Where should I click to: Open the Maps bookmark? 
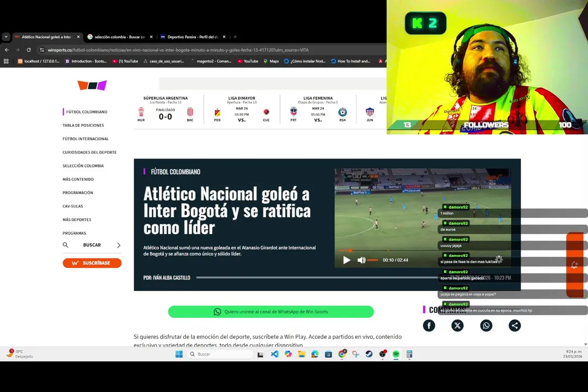coord(271,61)
